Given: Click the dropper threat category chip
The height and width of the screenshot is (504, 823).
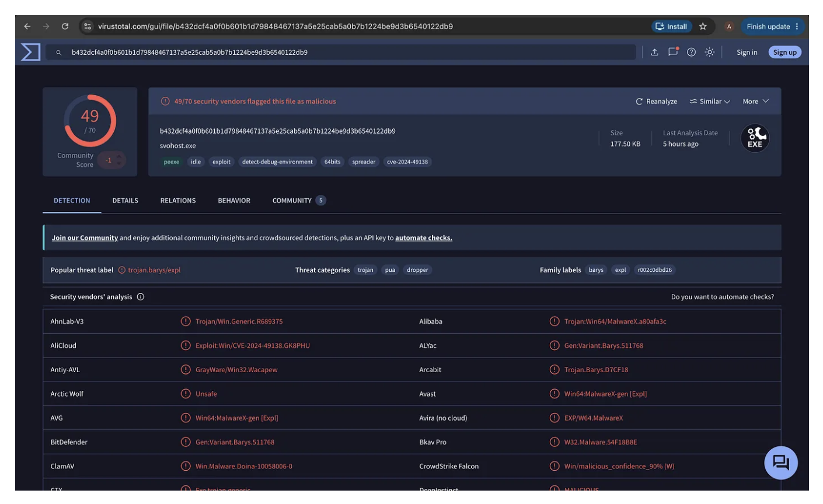Looking at the screenshot, I should (417, 270).
